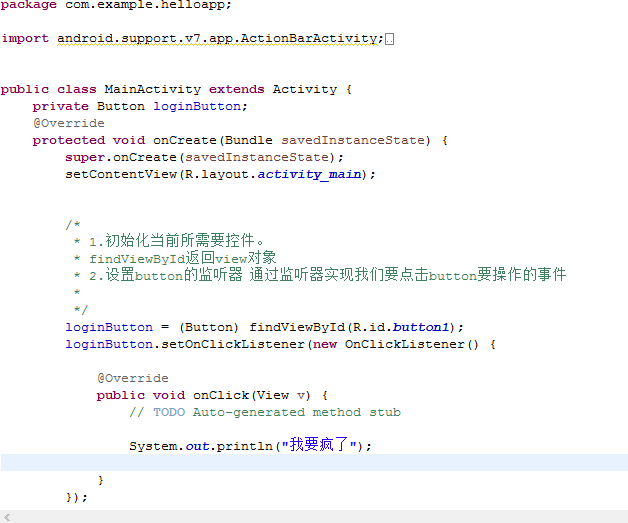Click the 'package' keyword
This screenshot has height=523, width=628.
click(x=28, y=5)
